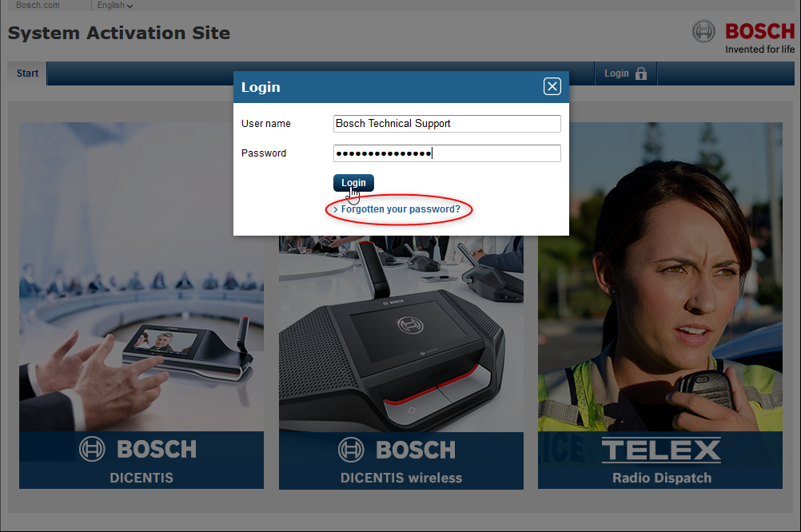Switch to the Start tab
801x532 pixels.
27,73
